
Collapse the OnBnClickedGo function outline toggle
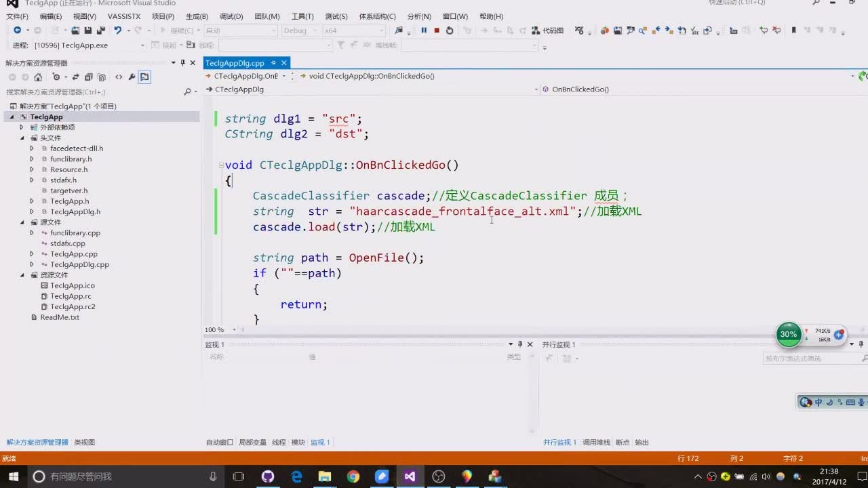(220, 165)
